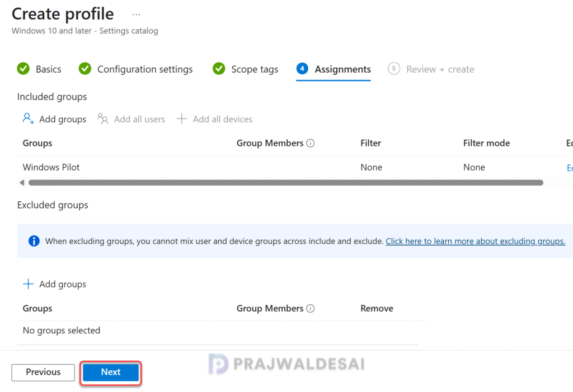Click Add all users
This screenshot has width=573, height=392.
point(131,119)
